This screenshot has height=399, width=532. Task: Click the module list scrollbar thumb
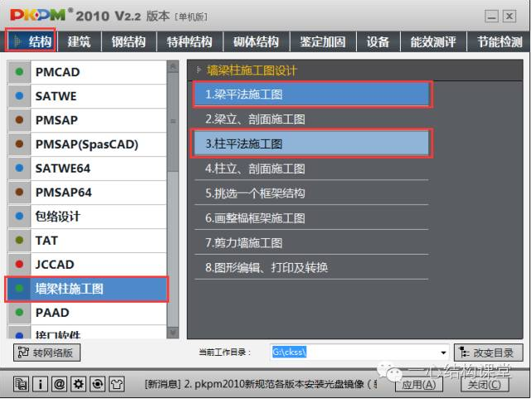pyautogui.click(x=173, y=122)
